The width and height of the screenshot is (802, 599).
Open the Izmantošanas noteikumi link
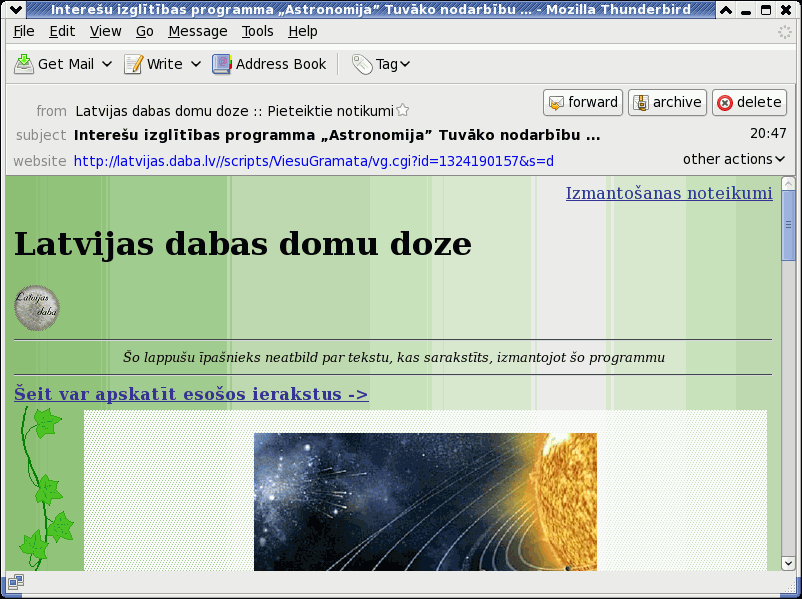[x=669, y=193]
